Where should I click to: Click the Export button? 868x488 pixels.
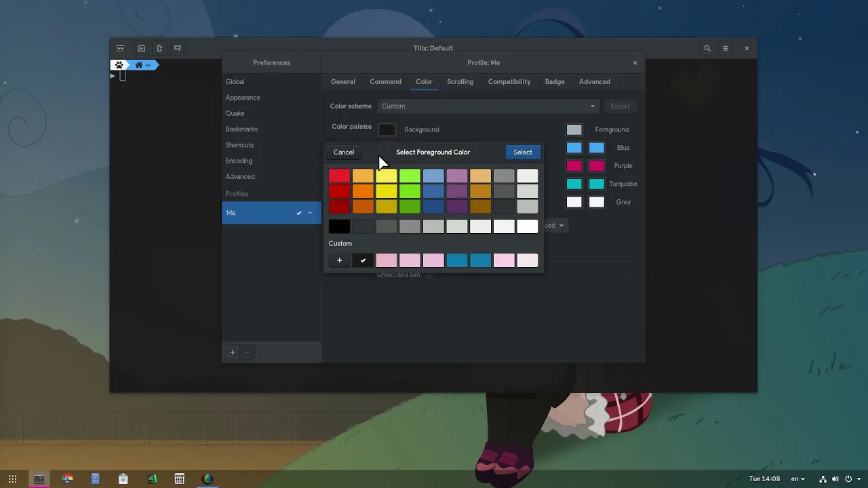point(620,106)
